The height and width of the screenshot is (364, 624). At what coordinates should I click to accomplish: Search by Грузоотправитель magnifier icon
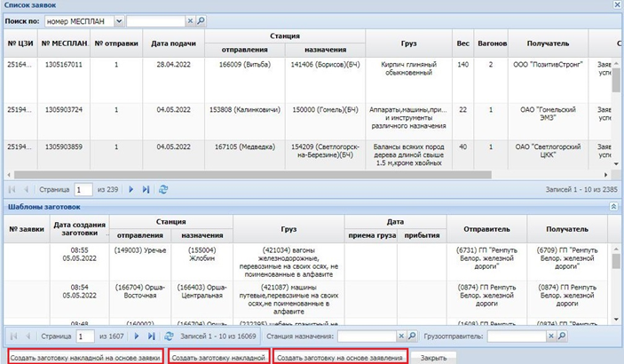point(562,336)
